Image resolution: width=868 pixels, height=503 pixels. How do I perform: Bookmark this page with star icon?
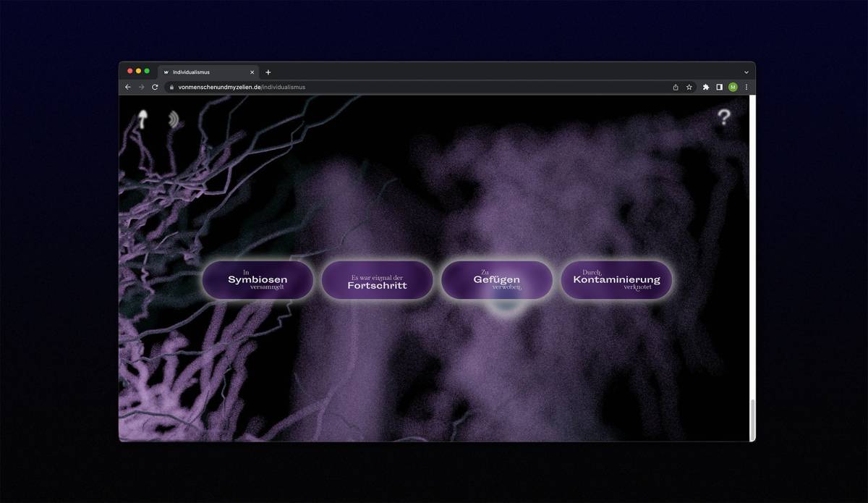click(x=689, y=87)
